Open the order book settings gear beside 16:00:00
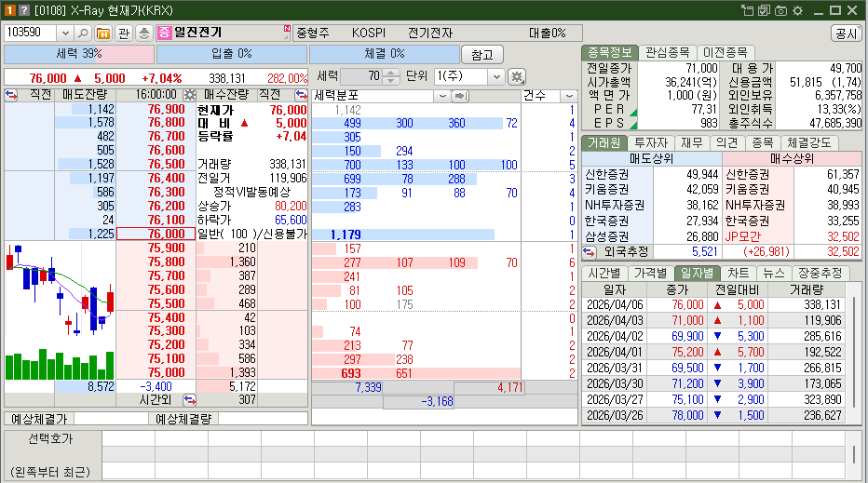This screenshot has height=483, width=868. click(189, 95)
